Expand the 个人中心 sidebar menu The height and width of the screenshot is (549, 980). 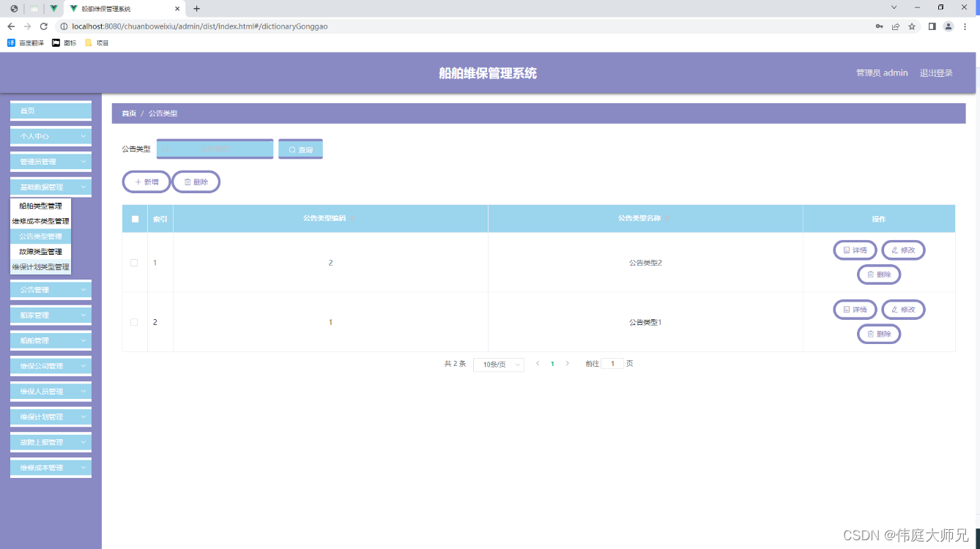pos(51,136)
